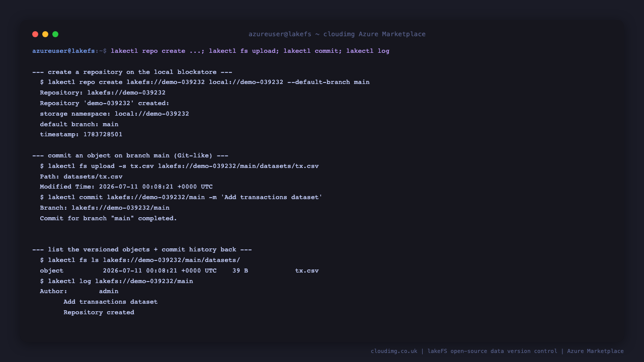Click the line 'default branch: main'
Image resolution: width=644 pixels, height=362 pixels.
tap(79, 124)
